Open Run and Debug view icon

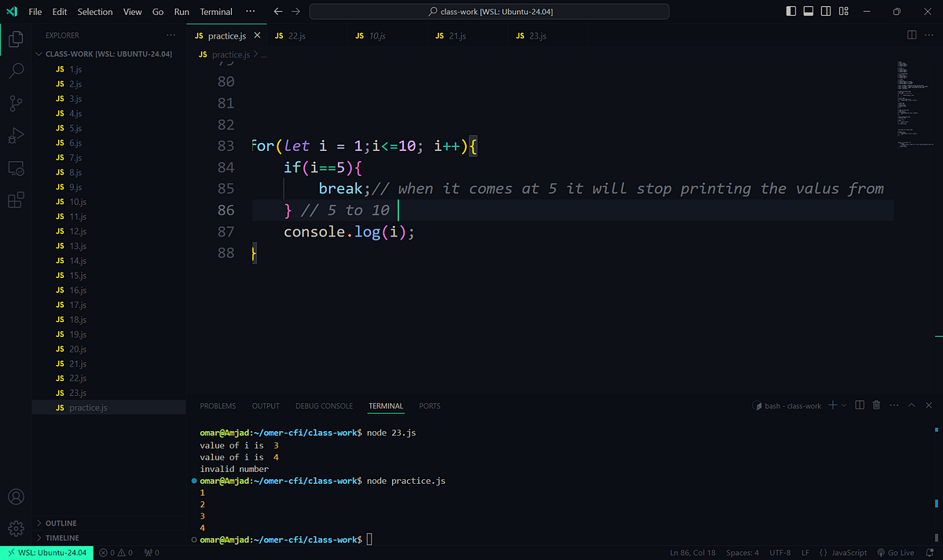pyautogui.click(x=16, y=135)
